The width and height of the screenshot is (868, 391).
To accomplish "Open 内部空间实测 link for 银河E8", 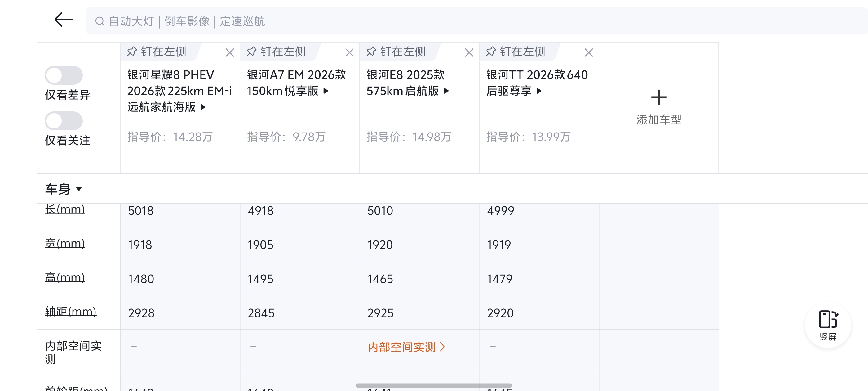I will pos(406,347).
